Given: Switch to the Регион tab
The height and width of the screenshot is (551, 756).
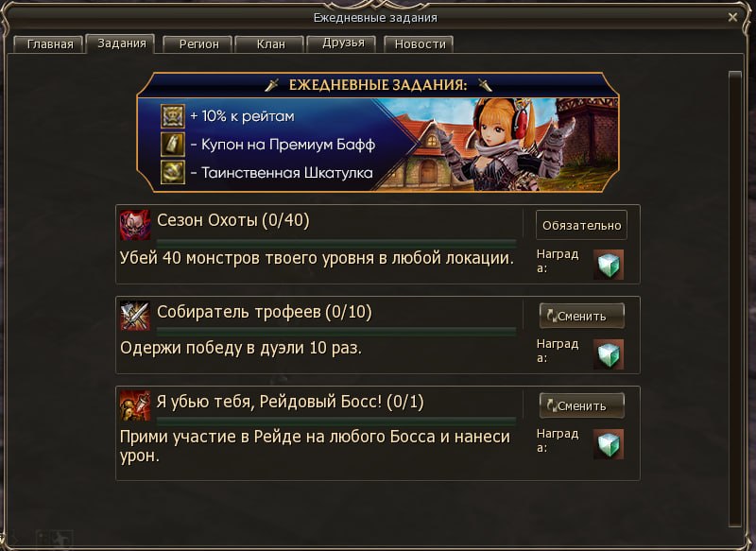Looking at the screenshot, I should [198, 44].
